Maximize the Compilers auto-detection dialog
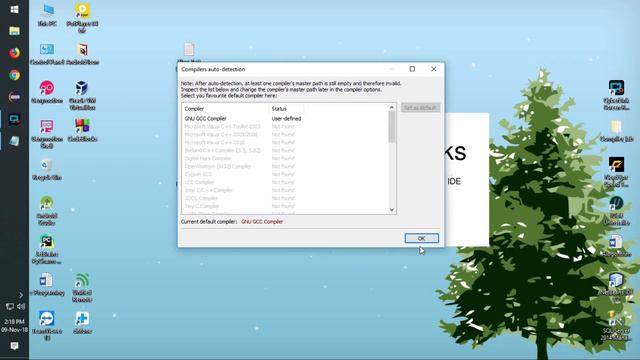Image resolution: width=640 pixels, height=360 pixels. [412, 69]
